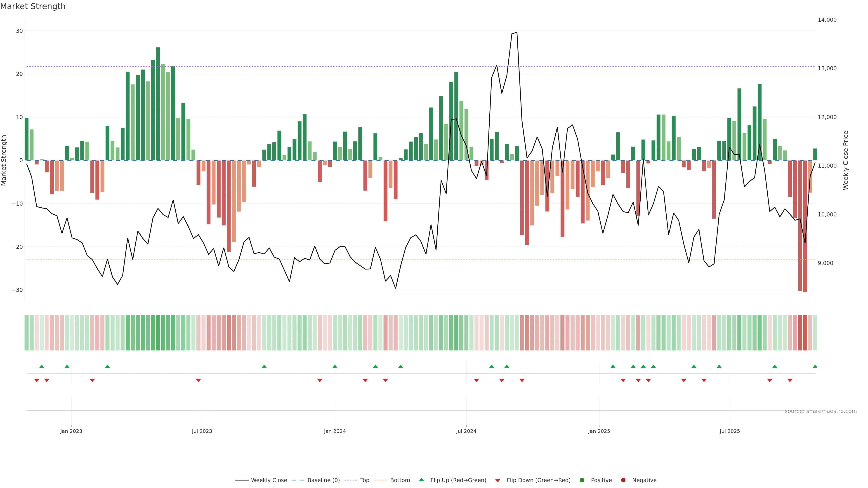Click the Jul 2024 x-axis label
This screenshot has width=868, height=488.
(466, 431)
